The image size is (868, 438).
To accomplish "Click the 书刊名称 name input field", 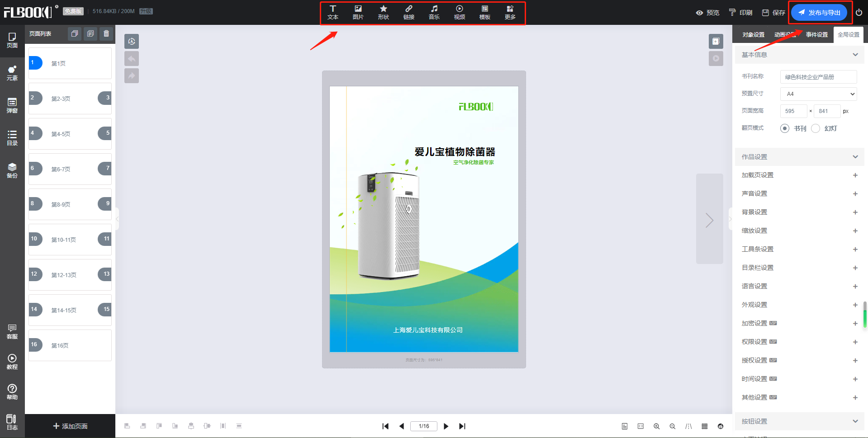I will (819, 77).
